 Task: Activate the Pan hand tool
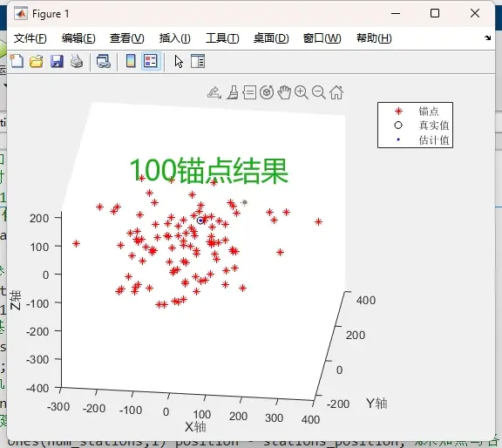click(x=284, y=92)
